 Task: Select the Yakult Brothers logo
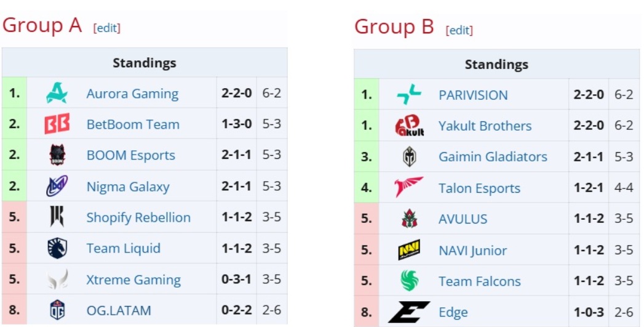[x=409, y=126]
